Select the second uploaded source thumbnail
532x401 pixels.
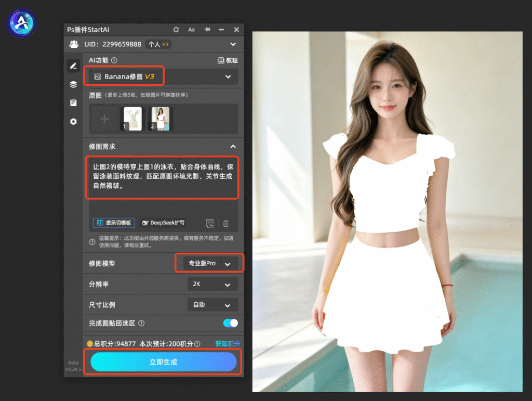coord(161,119)
